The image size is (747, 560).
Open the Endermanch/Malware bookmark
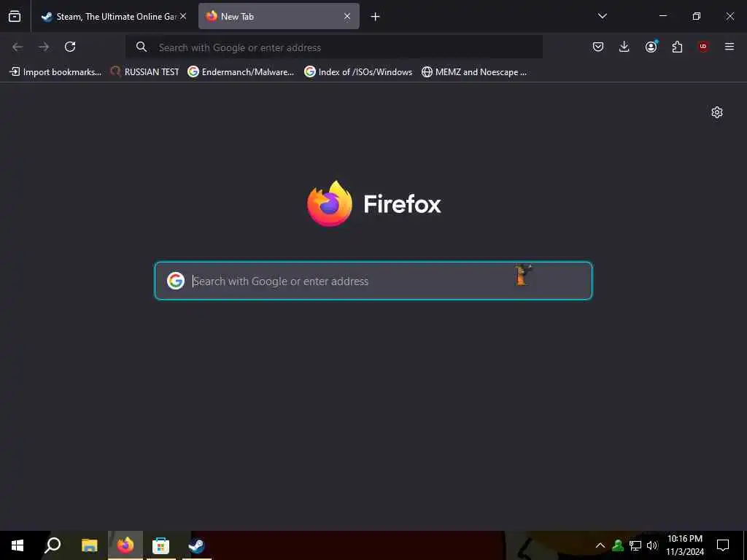click(241, 72)
